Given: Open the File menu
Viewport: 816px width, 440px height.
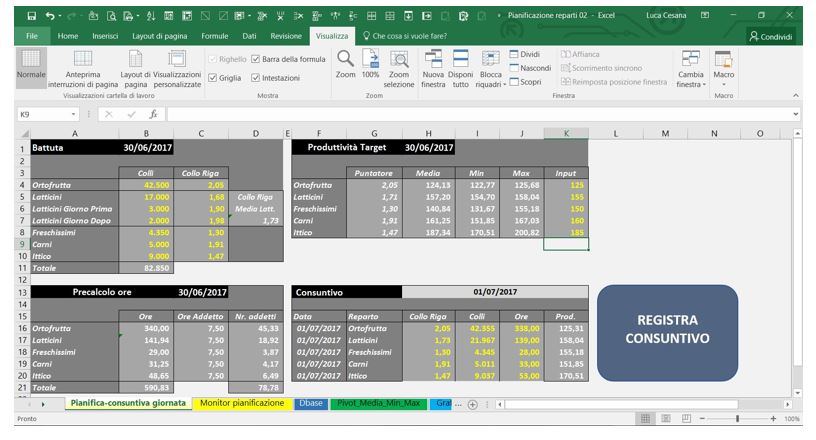Looking at the screenshot, I should click(32, 36).
